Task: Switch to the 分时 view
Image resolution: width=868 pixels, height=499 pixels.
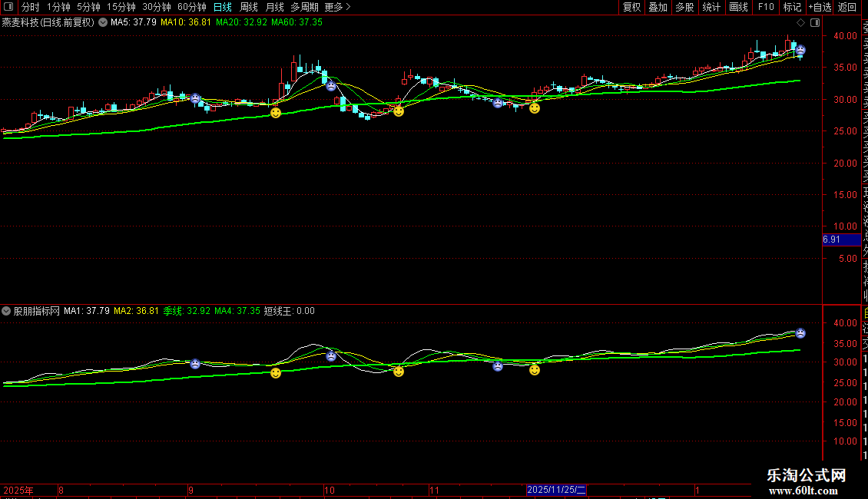Action: pos(31,7)
